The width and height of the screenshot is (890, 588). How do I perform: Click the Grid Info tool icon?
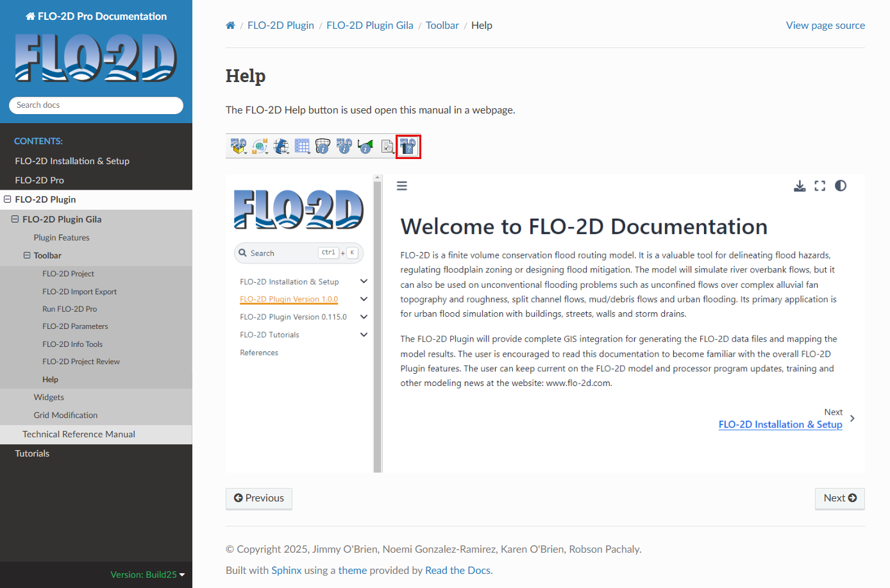tap(323, 147)
